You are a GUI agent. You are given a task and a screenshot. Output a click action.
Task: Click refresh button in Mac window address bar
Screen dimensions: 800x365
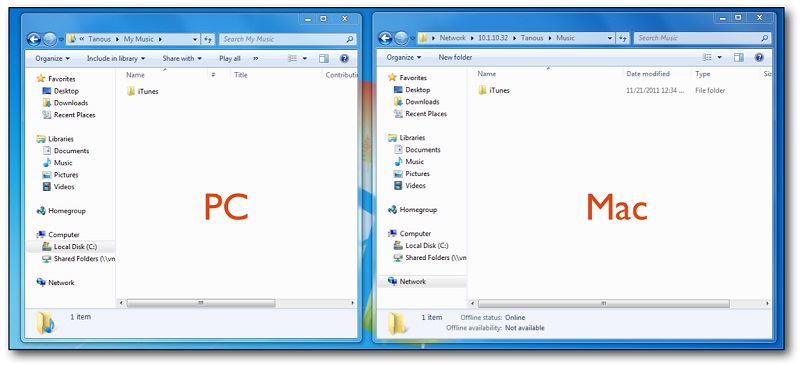pos(623,38)
